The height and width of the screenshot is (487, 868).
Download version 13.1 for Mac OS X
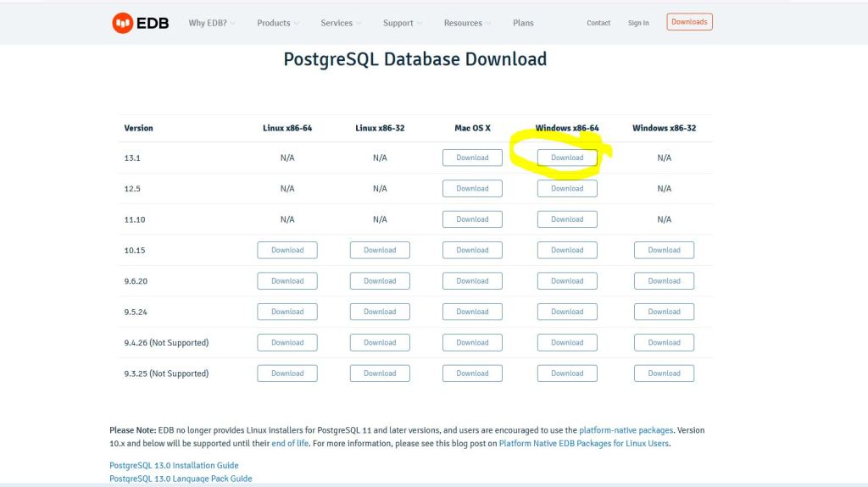472,158
